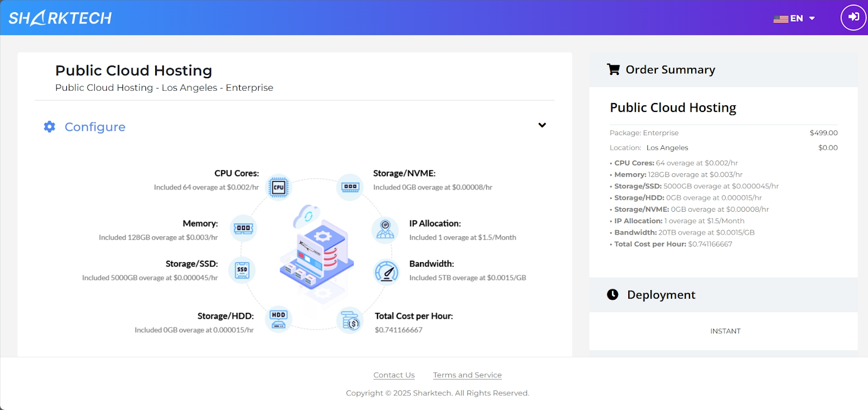The width and height of the screenshot is (868, 410).
Task: Open the Terms and Service link
Action: (467, 375)
